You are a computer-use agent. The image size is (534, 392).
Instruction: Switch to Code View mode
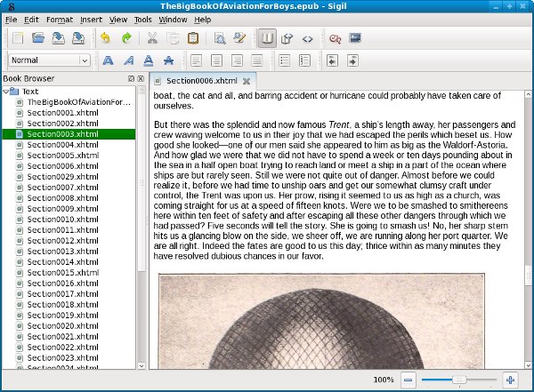click(307, 38)
